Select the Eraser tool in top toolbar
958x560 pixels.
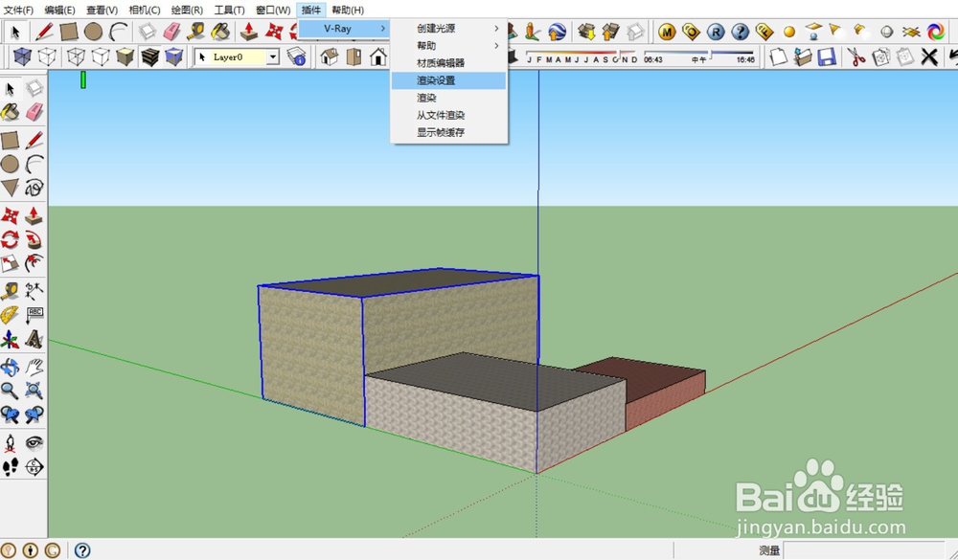coord(171,32)
